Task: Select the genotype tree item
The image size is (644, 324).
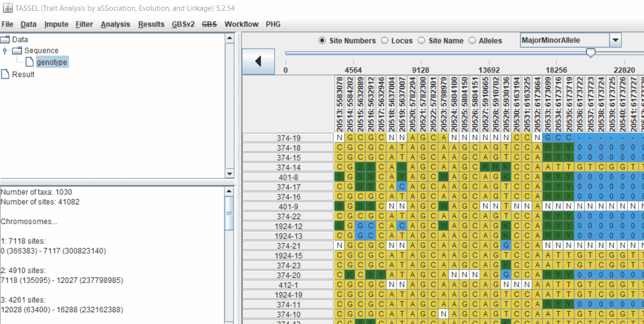Action: [52, 62]
